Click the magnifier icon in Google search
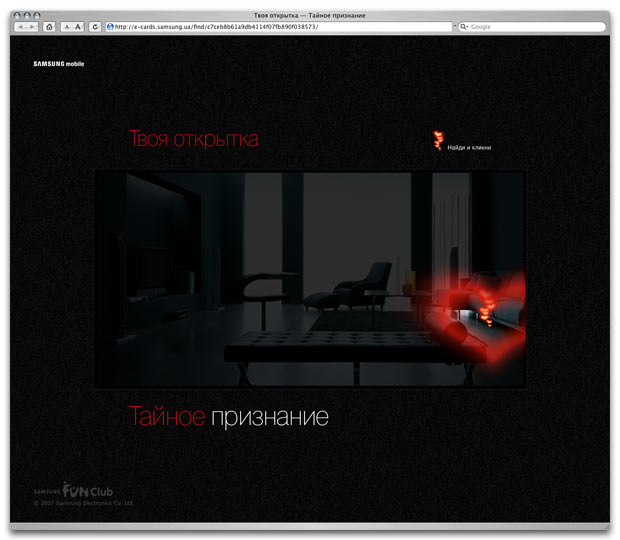 pos(465,27)
